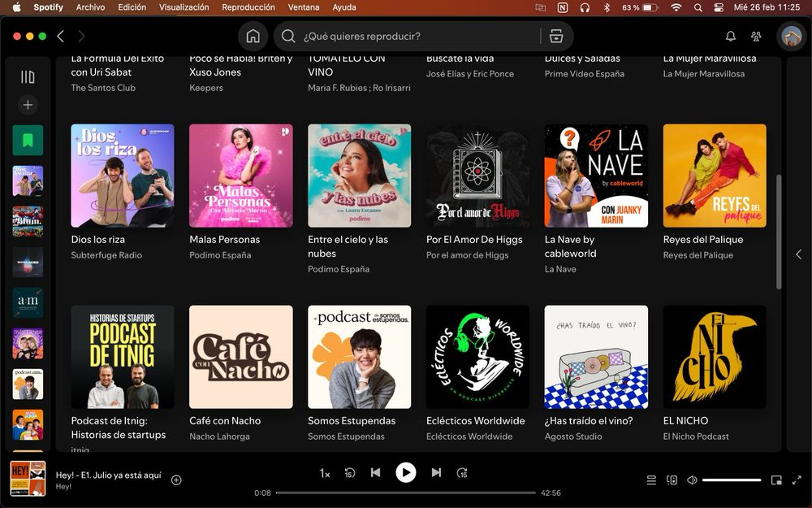Click the Agosto Studio publisher link

click(573, 436)
